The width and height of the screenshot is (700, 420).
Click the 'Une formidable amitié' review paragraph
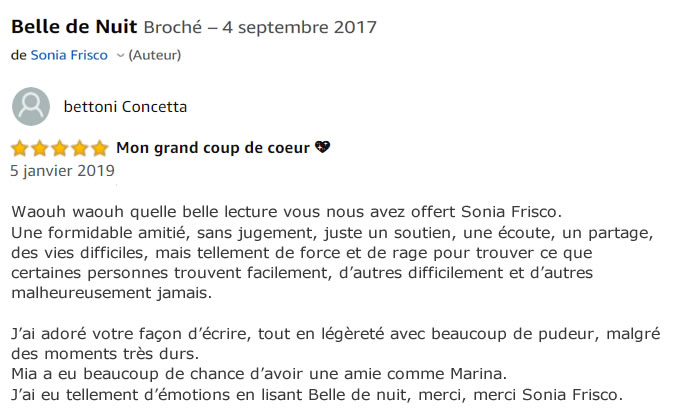(333, 263)
